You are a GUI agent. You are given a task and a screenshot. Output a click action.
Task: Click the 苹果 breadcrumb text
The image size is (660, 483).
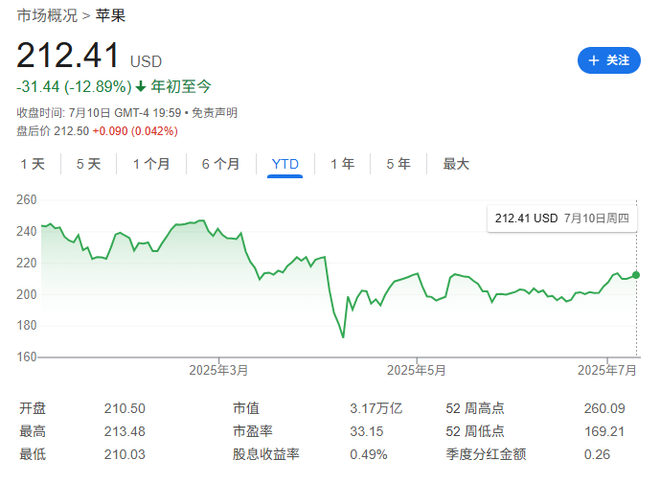click(111, 15)
